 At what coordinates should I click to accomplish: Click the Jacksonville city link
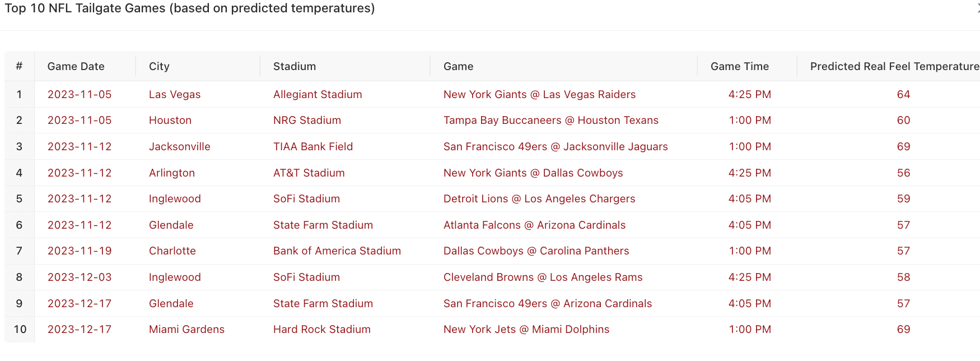tap(179, 146)
